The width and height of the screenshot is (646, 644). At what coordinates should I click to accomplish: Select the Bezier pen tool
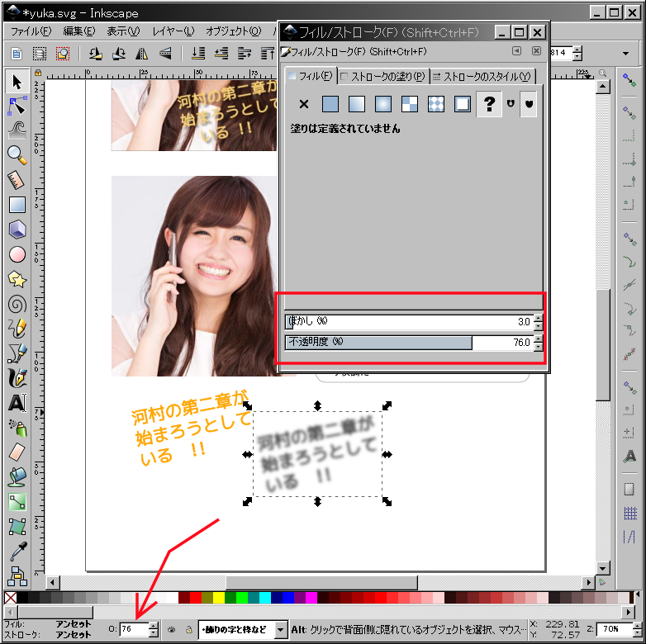(x=17, y=353)
